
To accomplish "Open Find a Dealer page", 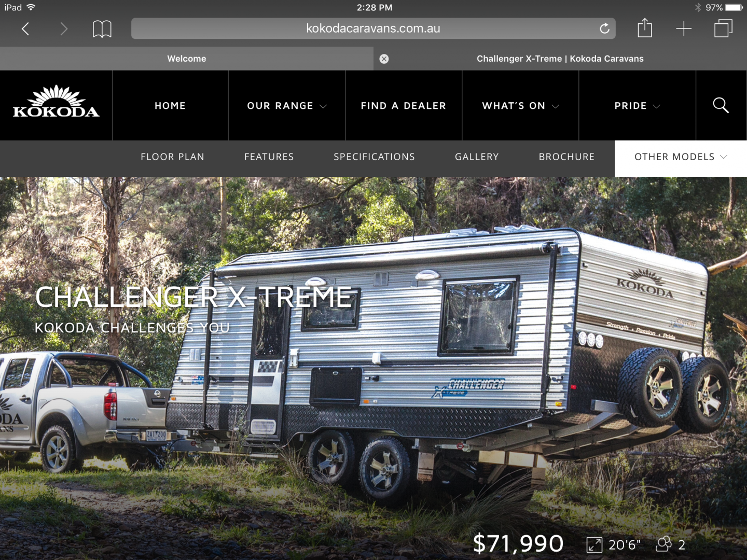I will point(404,106).
